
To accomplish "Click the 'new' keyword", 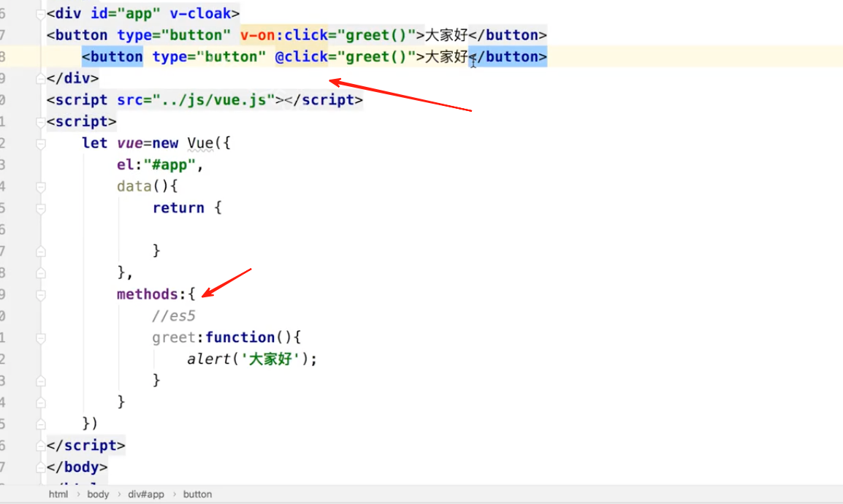I will click(165, 143).
